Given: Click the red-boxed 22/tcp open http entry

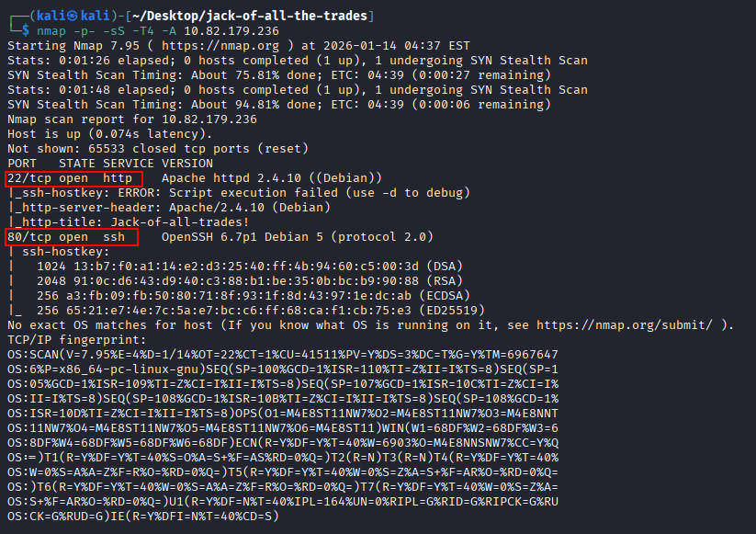Looking at the screenshot, I should coord(75,177).
